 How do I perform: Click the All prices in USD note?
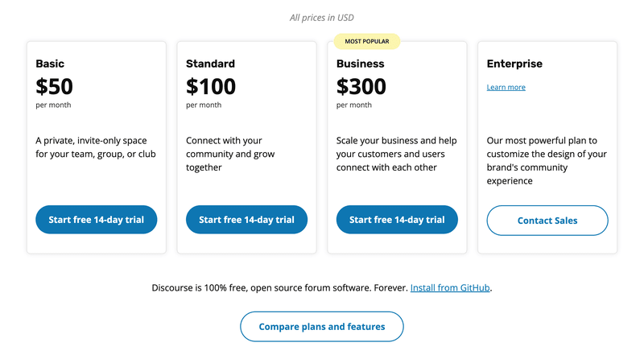pos(322,18)
